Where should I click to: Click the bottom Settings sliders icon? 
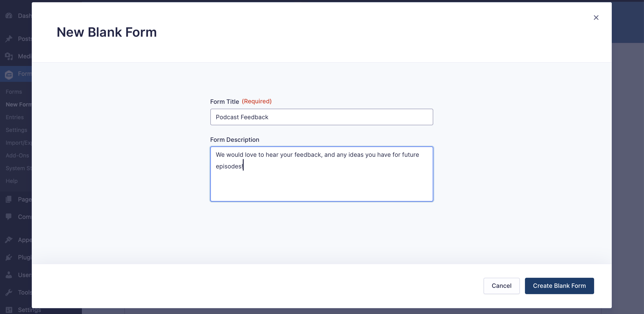9,310
